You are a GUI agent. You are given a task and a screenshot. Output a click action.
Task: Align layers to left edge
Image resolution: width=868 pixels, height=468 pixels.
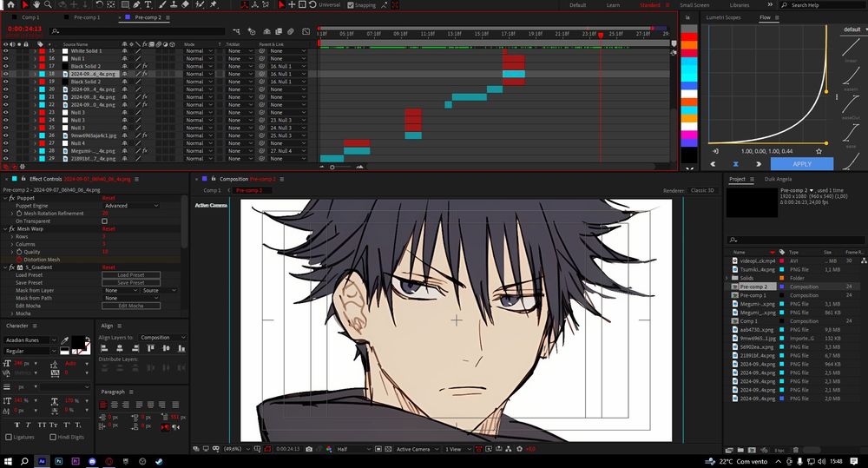click(x=104, y=348)
